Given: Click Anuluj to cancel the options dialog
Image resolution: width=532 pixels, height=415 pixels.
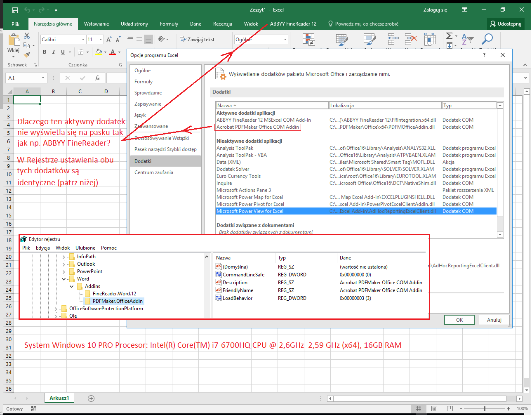Looking at the screenshot, I should point(494,320).
